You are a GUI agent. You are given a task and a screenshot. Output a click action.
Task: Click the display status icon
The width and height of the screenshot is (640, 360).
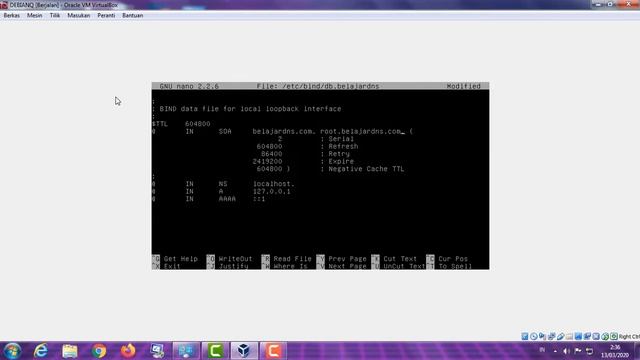(578, 336)
